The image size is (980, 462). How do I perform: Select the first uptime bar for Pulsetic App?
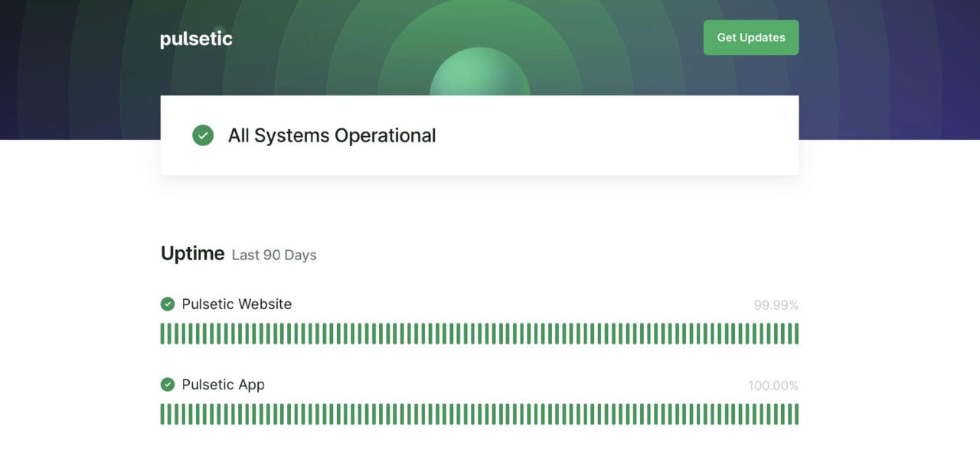click(162, 413)
